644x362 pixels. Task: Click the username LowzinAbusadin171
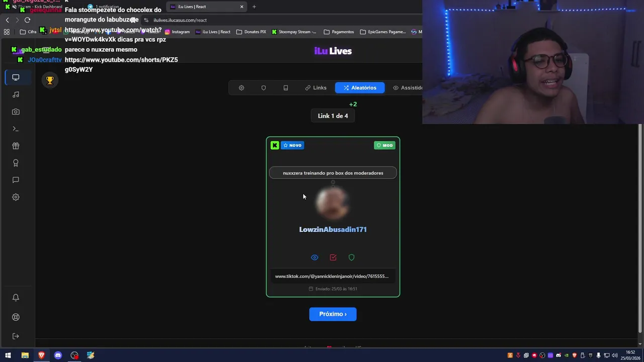click(x=333, y=229)
